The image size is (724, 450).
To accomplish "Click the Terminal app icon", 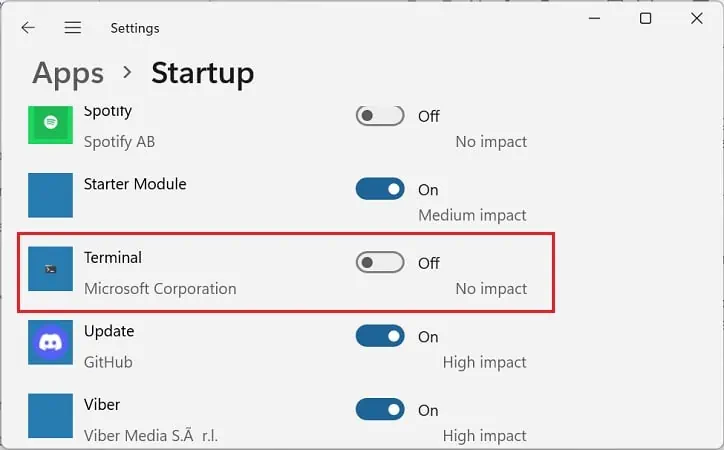I will click(x=50, y=269).
